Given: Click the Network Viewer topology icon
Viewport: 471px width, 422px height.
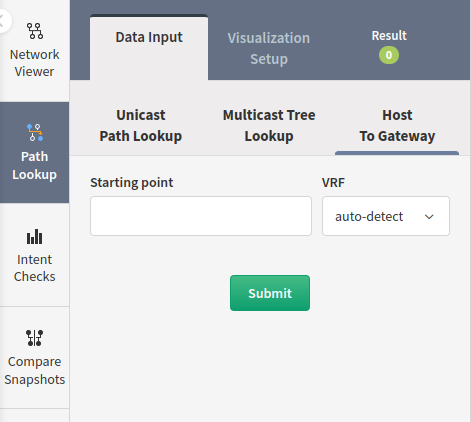Looking at the screenshot, I should tap(35, 31).
